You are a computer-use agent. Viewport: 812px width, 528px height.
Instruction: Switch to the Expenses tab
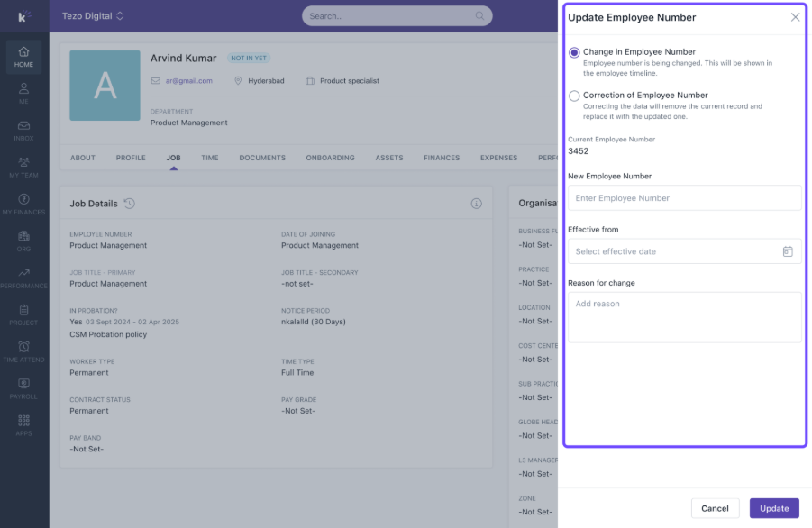(498, 158)
